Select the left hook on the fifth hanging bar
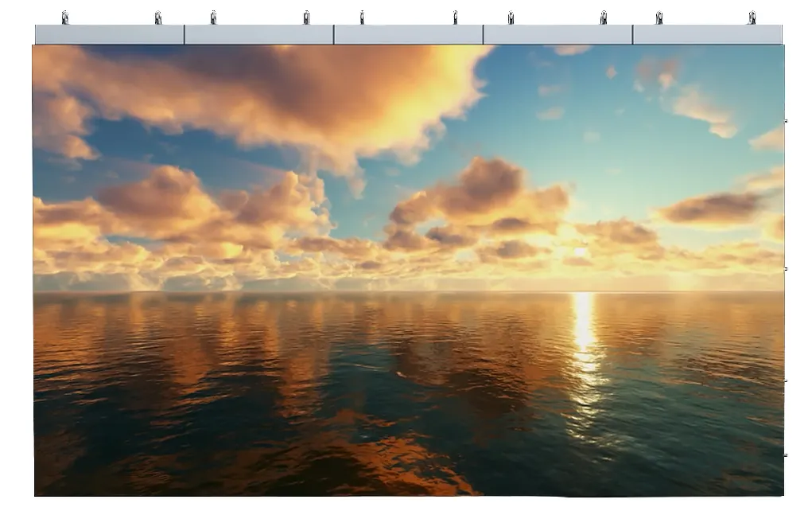 (x=659, y=18)
